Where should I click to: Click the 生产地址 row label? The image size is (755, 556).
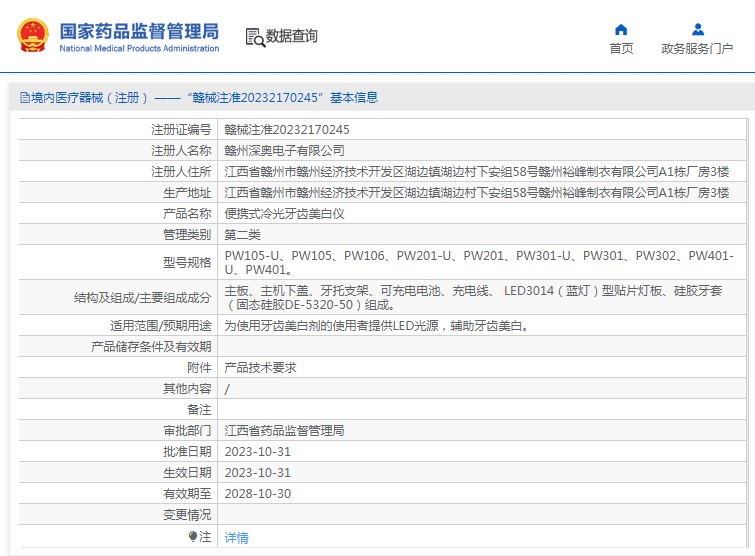pos(187,193)
